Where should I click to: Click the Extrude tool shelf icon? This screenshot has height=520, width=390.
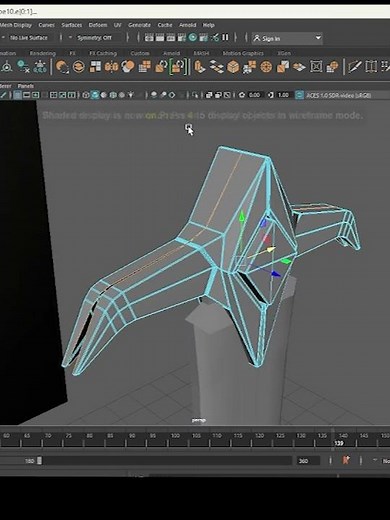click(x=200, y=67)
